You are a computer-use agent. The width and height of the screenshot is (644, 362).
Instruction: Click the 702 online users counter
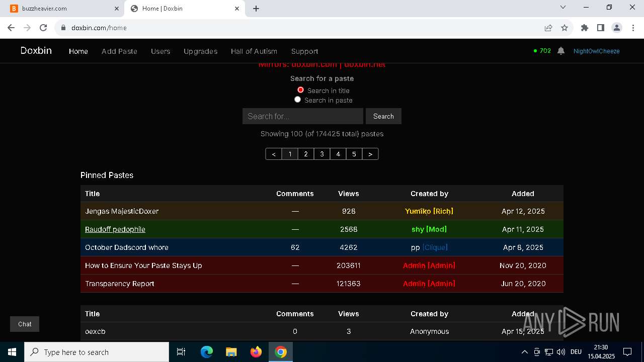542,51
